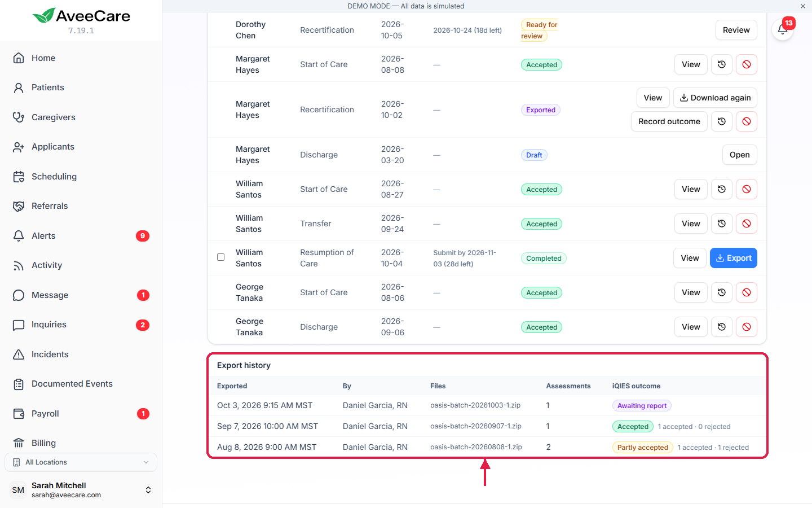This screenshot has height=508, width=812.
Task: Click history icon for William Santos Start of Care
Action: [722, 189]
